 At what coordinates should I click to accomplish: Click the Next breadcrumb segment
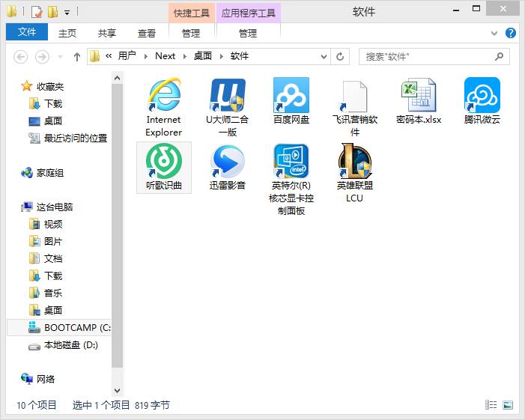point(165,56)
